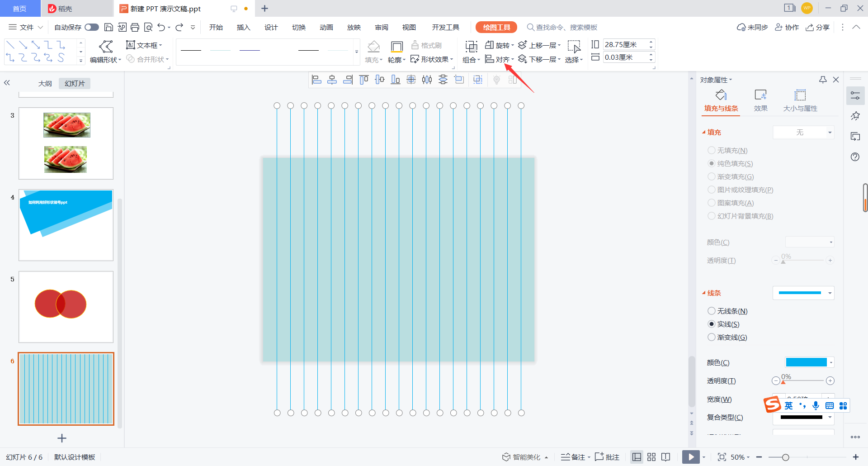Align vertical middle icon in floating toolbar
868x466 pixels.
pyautogui.click(x=380, y=80)
